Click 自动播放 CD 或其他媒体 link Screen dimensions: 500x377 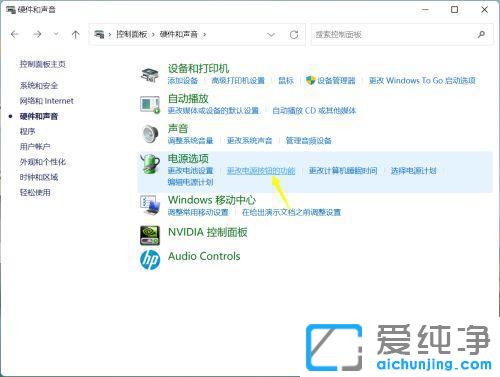coord(314,110)
